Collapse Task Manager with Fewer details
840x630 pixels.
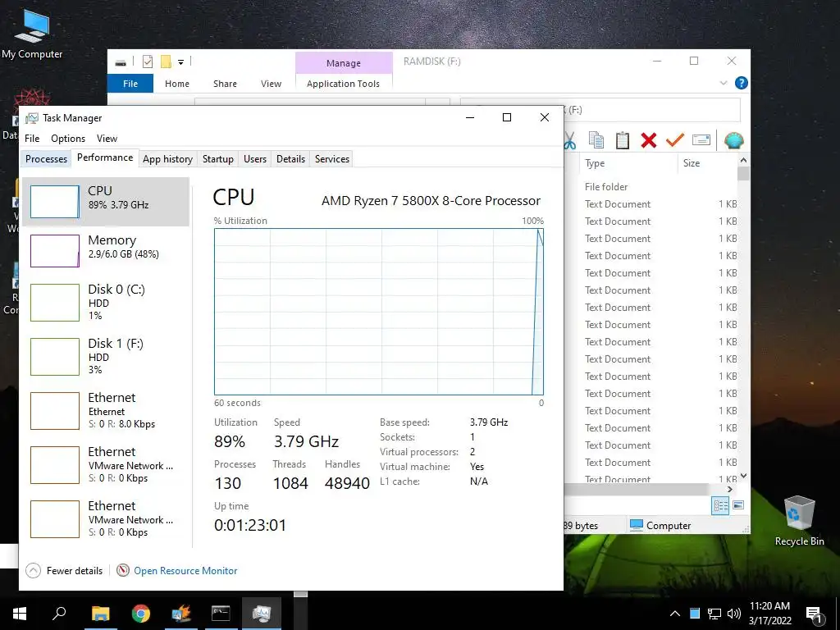click(64, 571)
